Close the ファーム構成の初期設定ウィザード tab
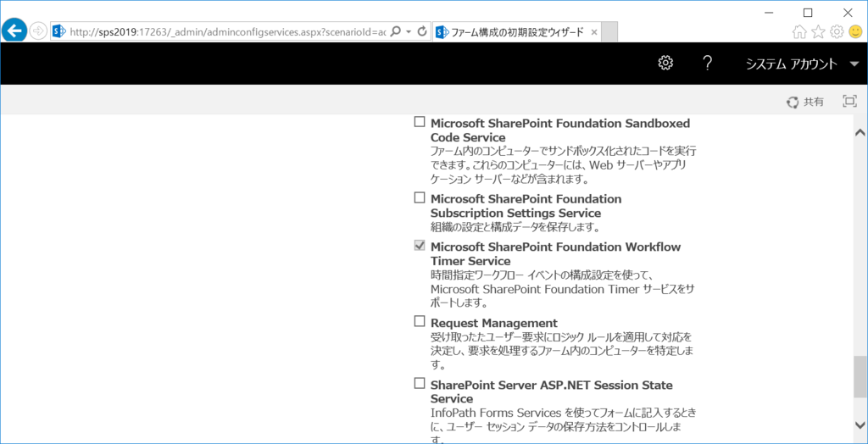868x444 pixels. [594, 32]
